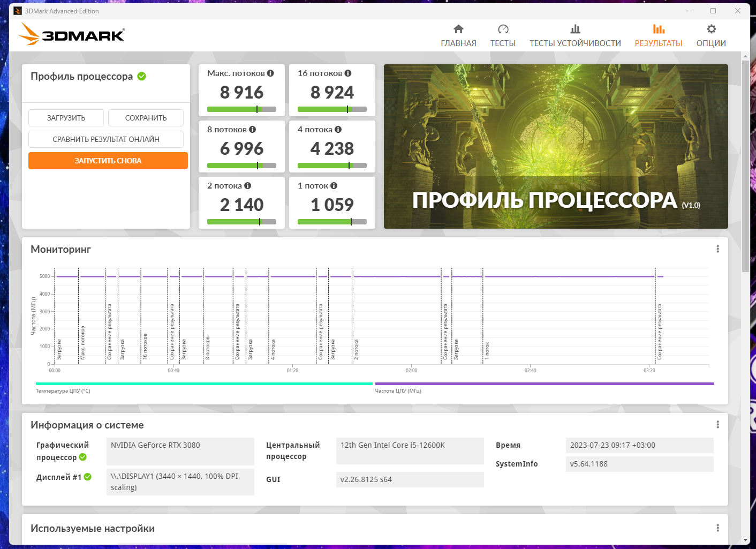Click the 16 потоков marker in chart
Viewport: 756px width, 549px height.
145,346
